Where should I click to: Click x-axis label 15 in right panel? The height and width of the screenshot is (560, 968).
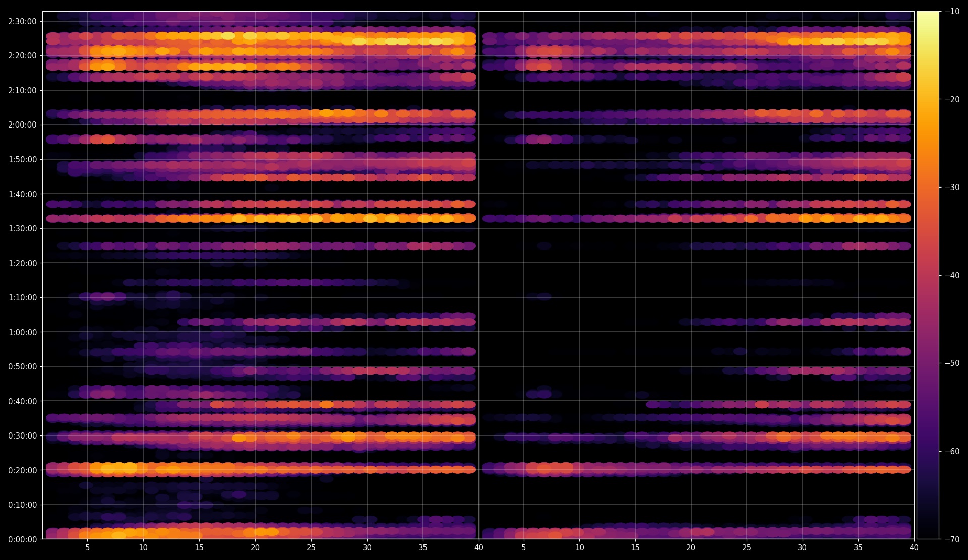point(635,547)
